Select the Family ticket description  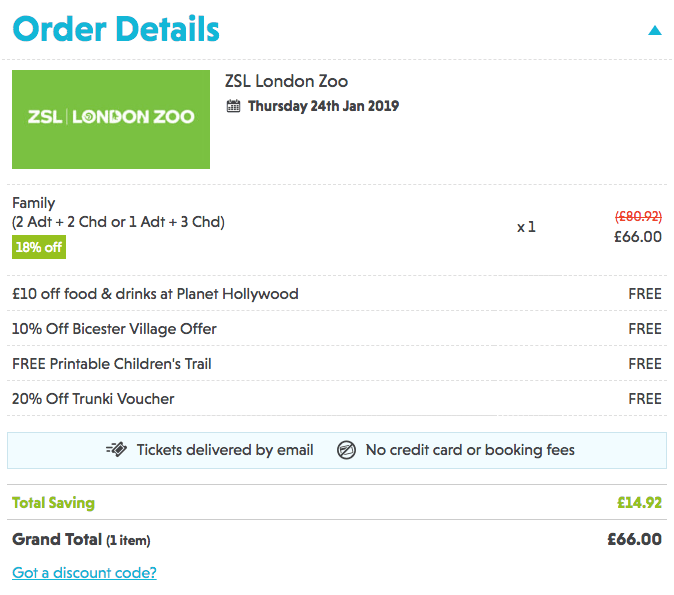118,212
